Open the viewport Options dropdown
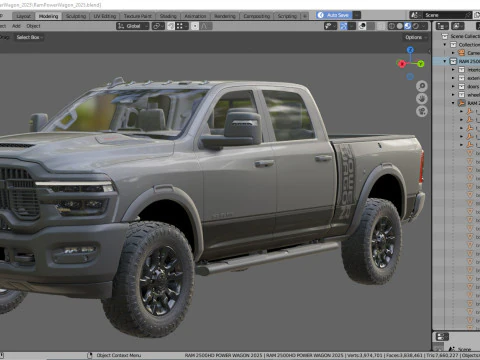The height and width of the screenshot is (360, 480). (x=415, y=37)
